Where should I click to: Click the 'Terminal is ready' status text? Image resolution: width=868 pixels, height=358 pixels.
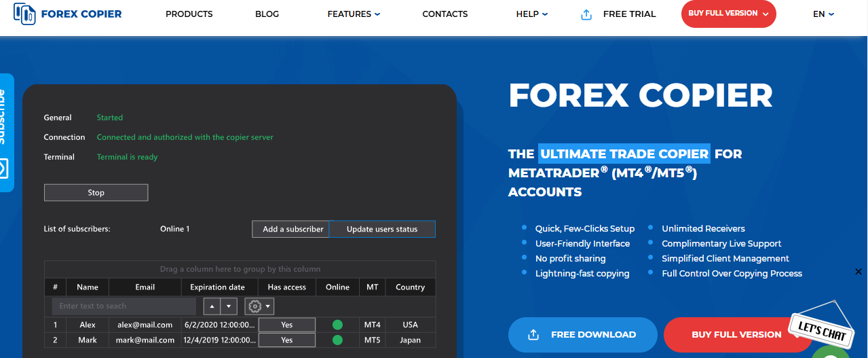[x=127, y=157]
